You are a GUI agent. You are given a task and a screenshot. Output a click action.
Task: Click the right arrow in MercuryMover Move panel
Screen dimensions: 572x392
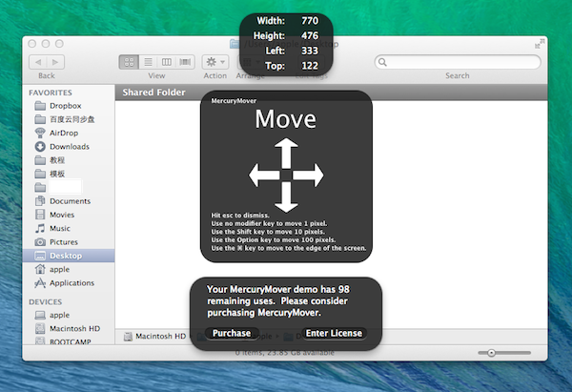pyautogui.click(x=308, y=175)
